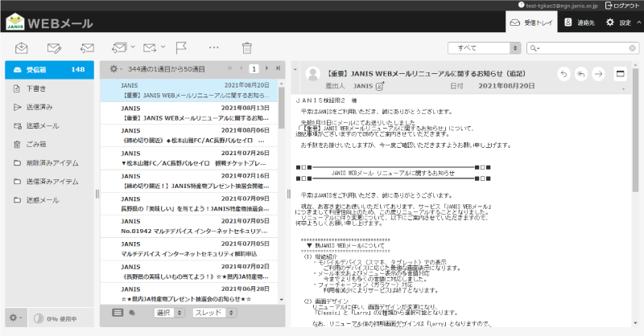Open the reply-all options dropdown arrow
644x336 pixels.
[x=133, y=47]
